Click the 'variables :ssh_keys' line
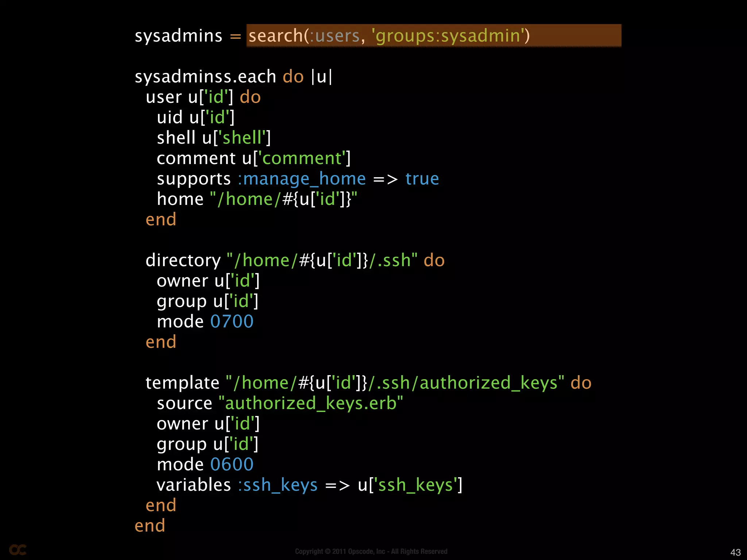The height and width of the screenshot is (560, 747). click(x=309, y=485)
